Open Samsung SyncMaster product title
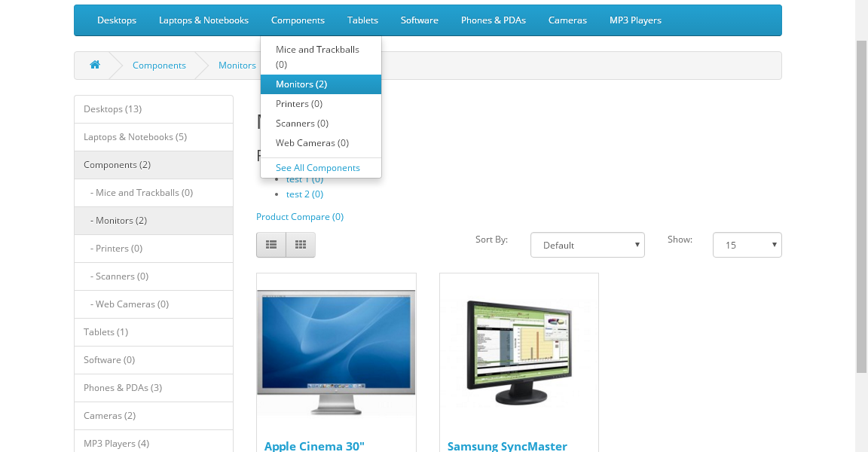 pyautogui.click(x=507, y=446)
